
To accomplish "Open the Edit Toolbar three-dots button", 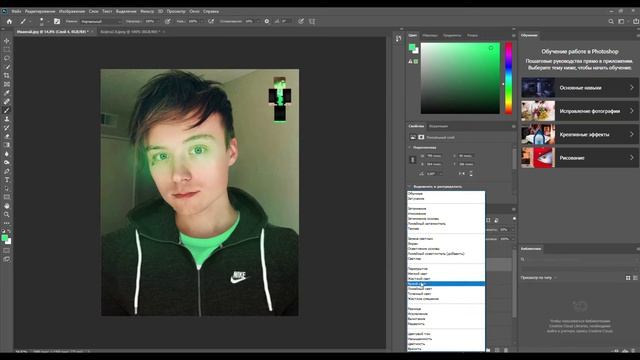I will pyautogui.click(x=7, y=223).
